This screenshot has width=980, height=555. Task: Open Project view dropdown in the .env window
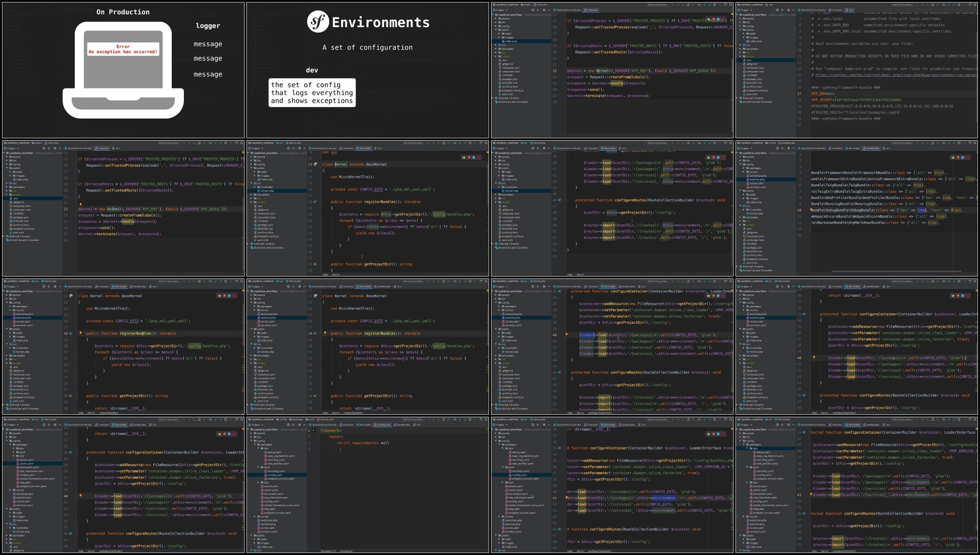(745, 10)
